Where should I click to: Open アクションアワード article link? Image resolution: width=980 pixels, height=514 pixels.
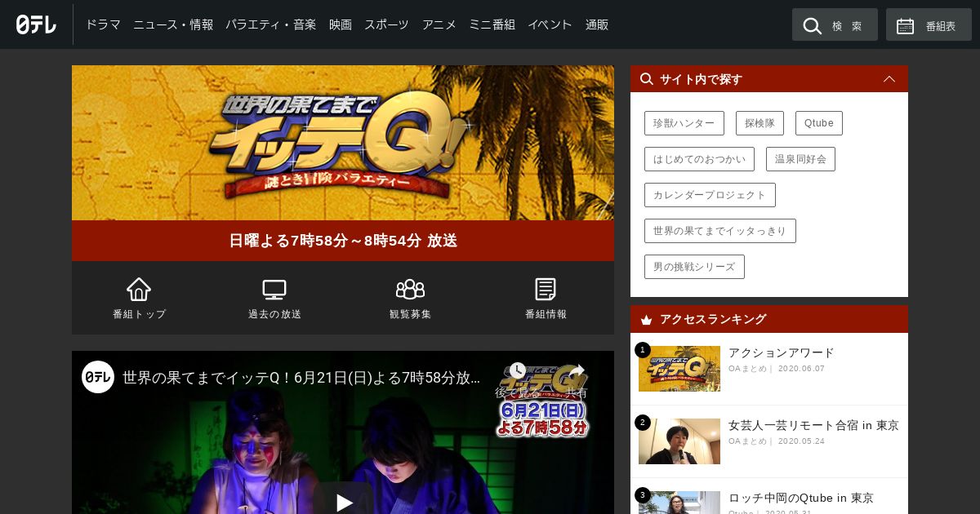[x=782, y=353]
